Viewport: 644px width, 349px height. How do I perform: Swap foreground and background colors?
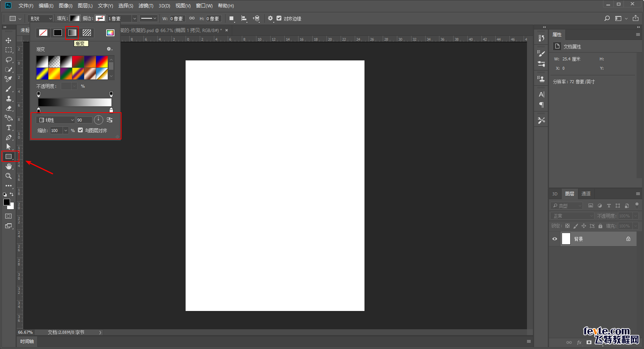pyautogui.click(x=12, y=194)
